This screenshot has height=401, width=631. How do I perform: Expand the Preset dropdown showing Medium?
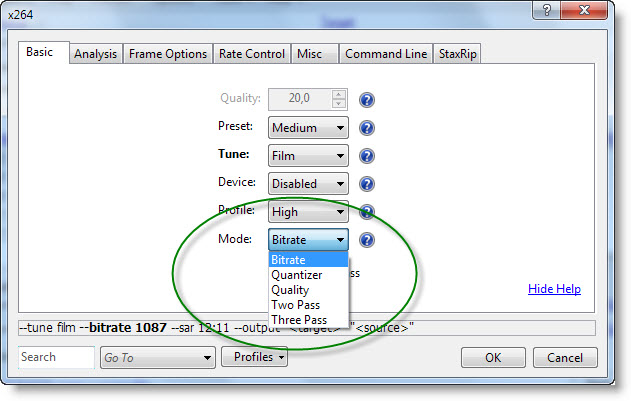(x=308, y=128)
